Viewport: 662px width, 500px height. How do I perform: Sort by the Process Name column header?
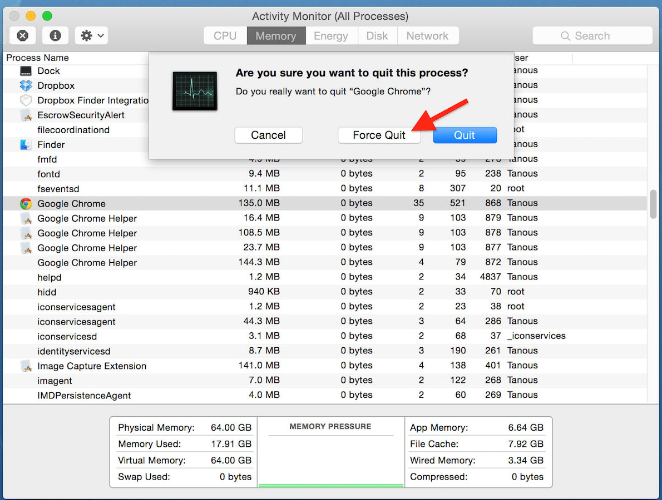(x=40, y=57)
